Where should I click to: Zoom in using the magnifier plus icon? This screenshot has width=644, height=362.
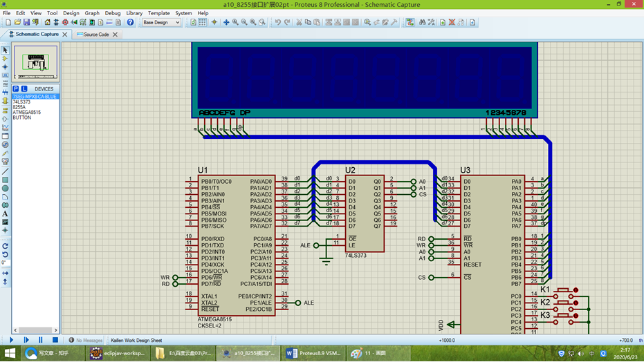pyautogui.click(x=235, y=23)
